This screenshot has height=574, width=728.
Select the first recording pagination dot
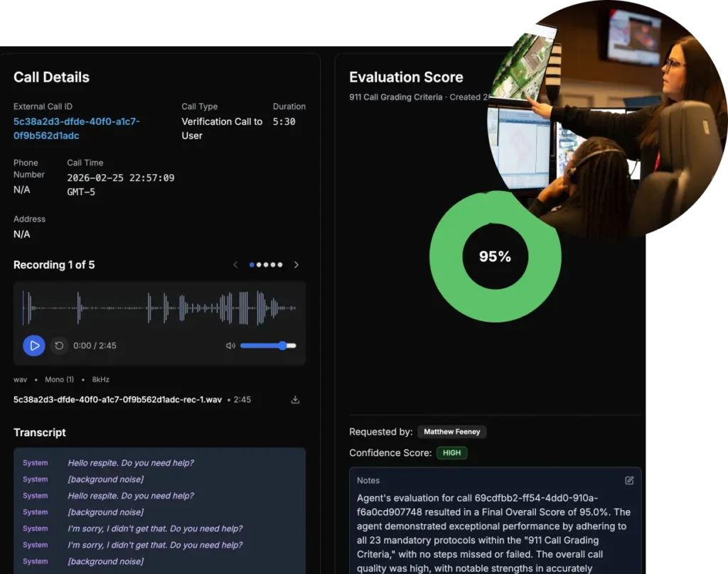coord(252,265)
